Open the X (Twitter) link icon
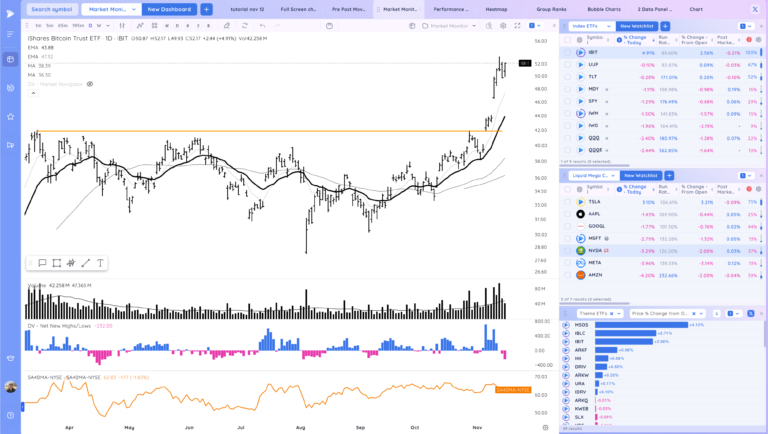 (x=754, y=9)
